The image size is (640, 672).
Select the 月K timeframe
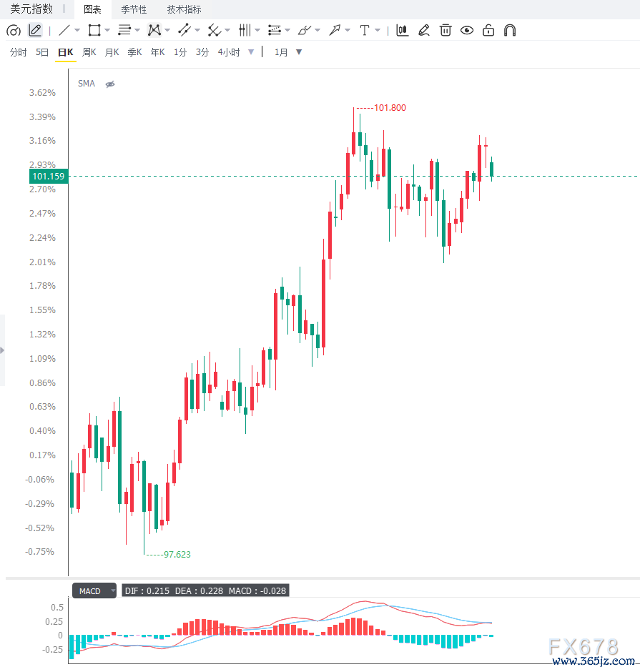pos(112,52)
